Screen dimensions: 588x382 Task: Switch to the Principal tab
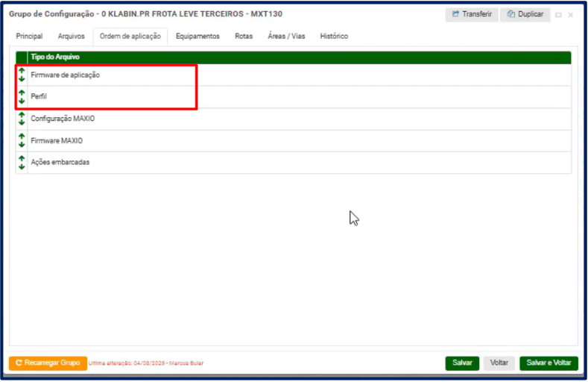(29, 36)
